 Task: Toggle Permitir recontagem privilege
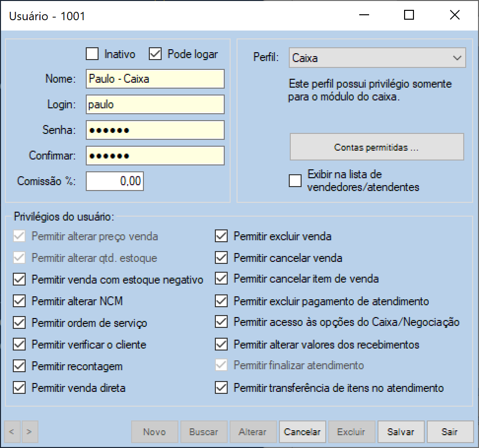[19, 366]
